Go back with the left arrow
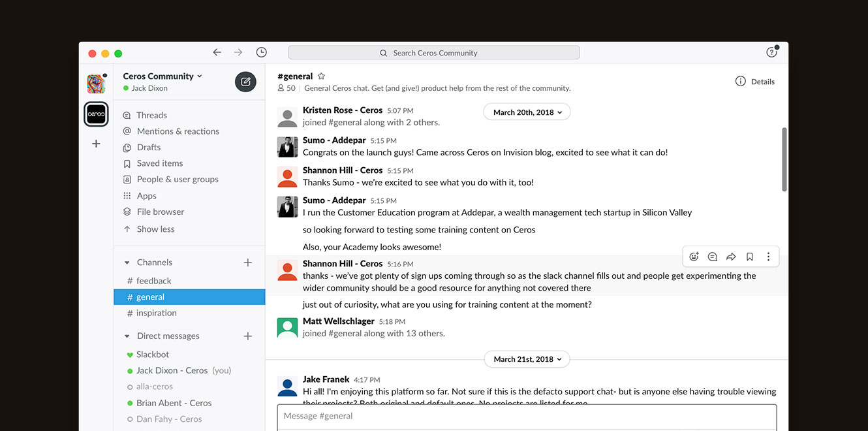Screen dimensions: 868x431 pos(217,52)
